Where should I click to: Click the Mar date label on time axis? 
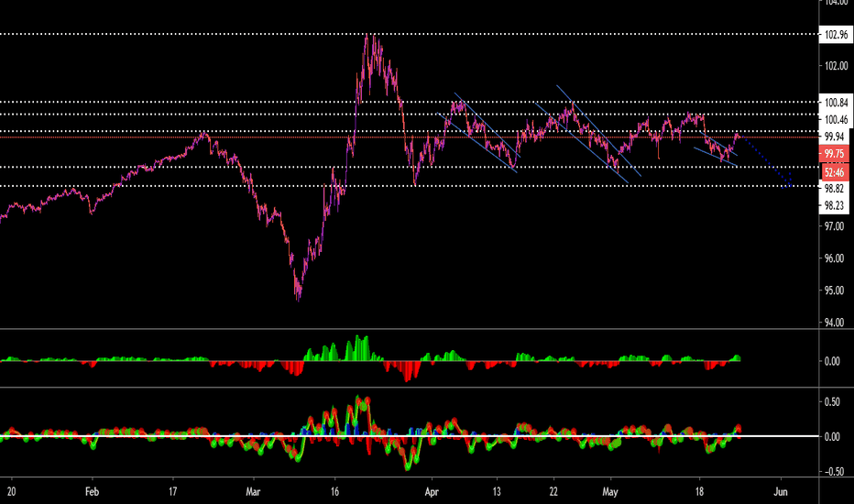point(253,491)
